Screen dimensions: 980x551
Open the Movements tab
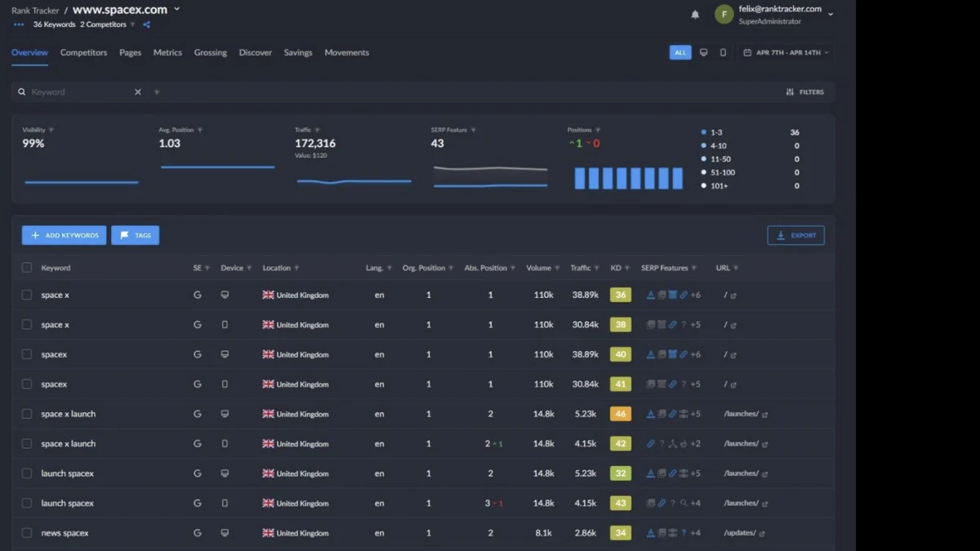pyautogui.click(x=346, y=52)
